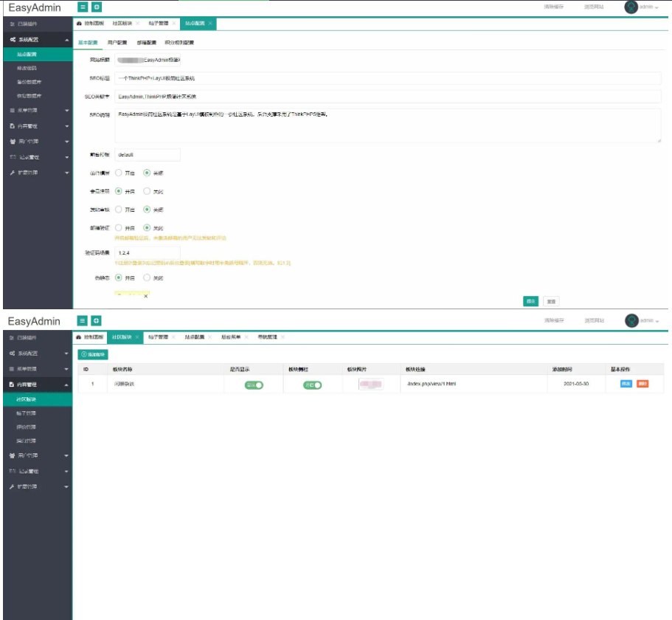The image size is (672, 620).
Task: Click the 验证码场景 input field containing 1,2,4
Action: point(147,253)
